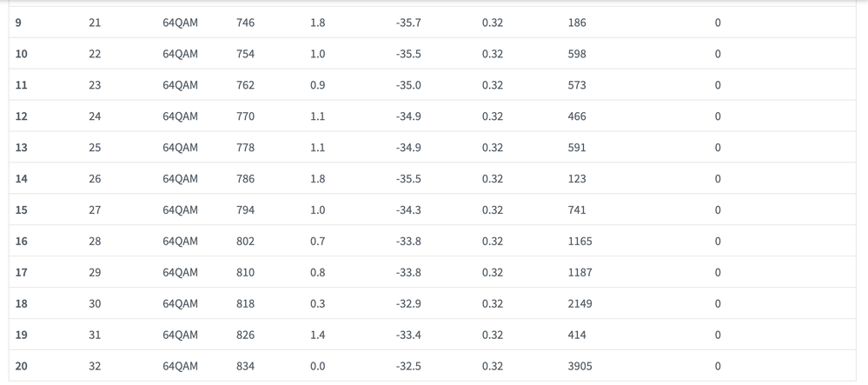
Task: Click correctable count 1165
Action: click(x=580, y=241)
